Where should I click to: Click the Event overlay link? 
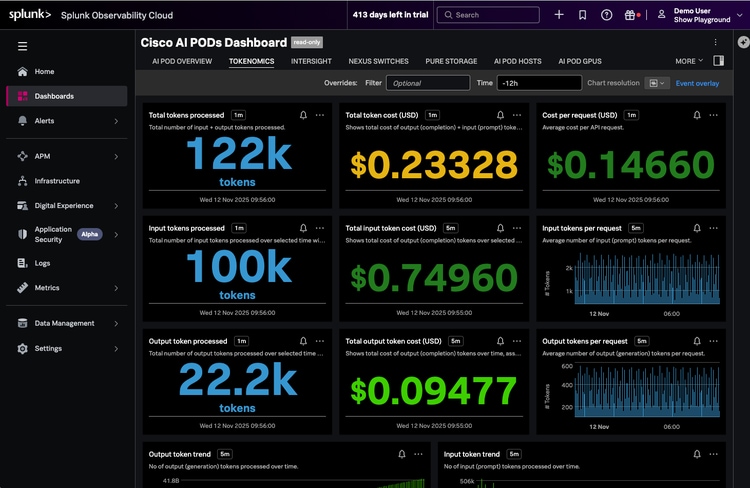(697, 83)
